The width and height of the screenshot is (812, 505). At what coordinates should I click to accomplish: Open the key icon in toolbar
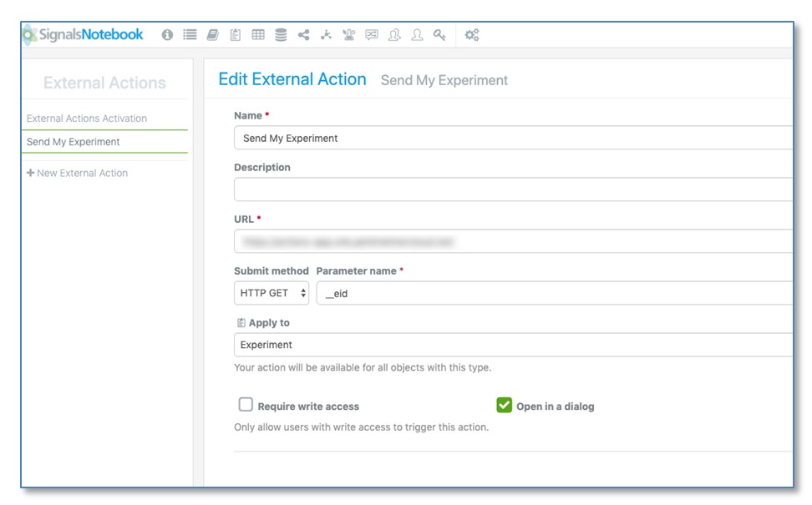[x=439, y=35]
